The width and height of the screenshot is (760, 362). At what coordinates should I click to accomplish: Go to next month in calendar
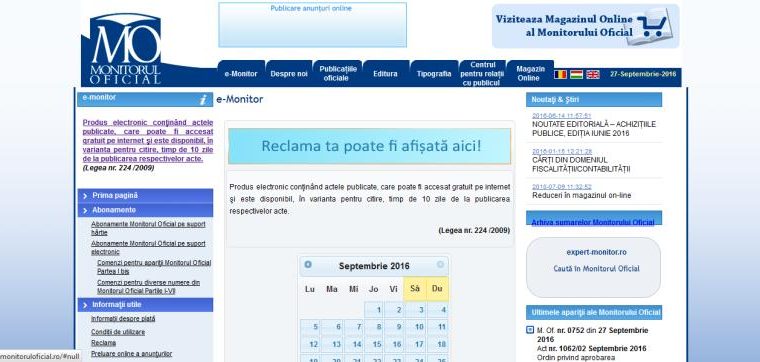440,265
